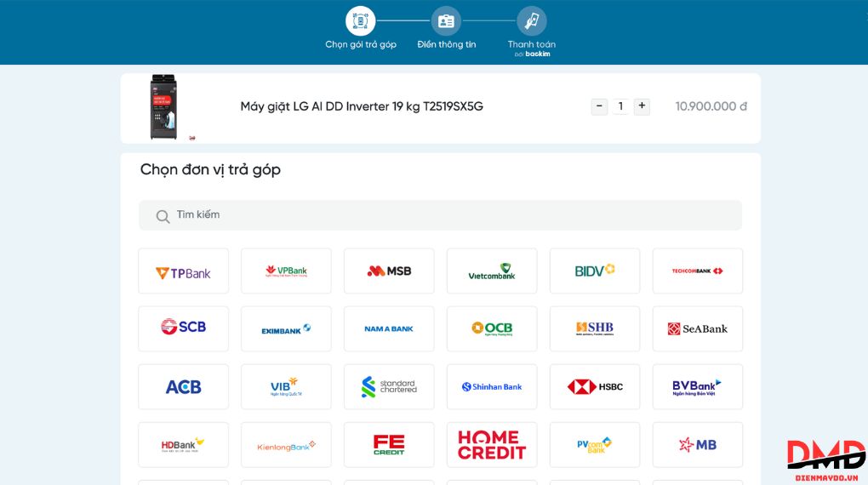The image size is (868, 485).
Task: Select FE Credit finance company
Action: coord(389,445)
